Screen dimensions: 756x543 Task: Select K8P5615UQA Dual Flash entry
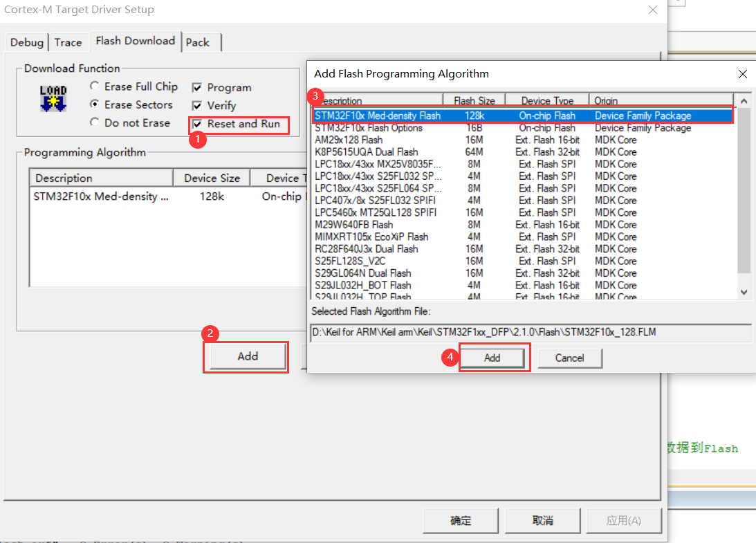[x=522, y=152]
